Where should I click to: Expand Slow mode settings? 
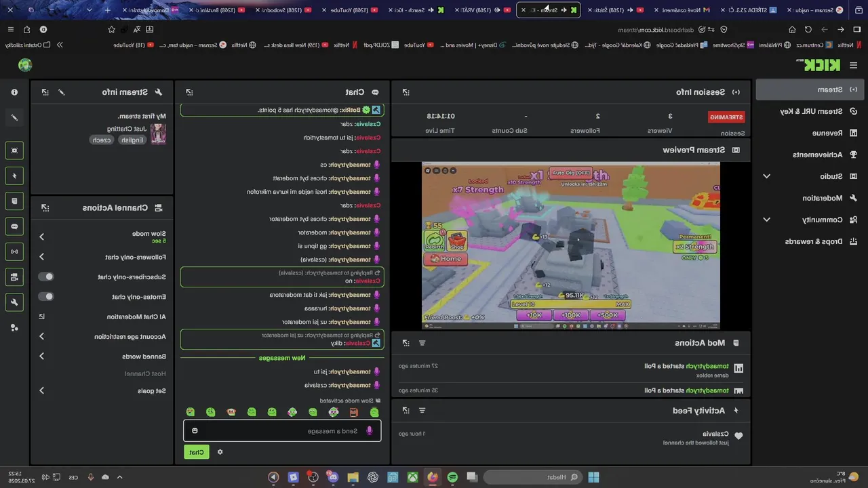[x=41, y=237]
